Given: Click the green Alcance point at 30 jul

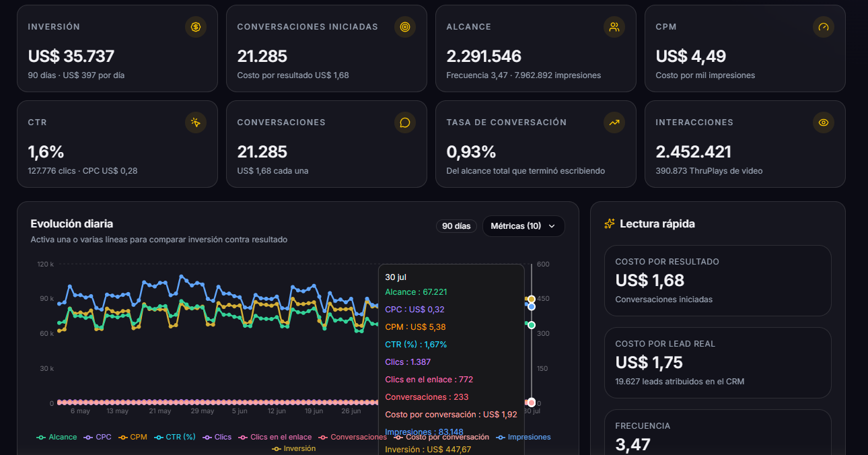Looking at the screenshot, I should click(531, 325).
